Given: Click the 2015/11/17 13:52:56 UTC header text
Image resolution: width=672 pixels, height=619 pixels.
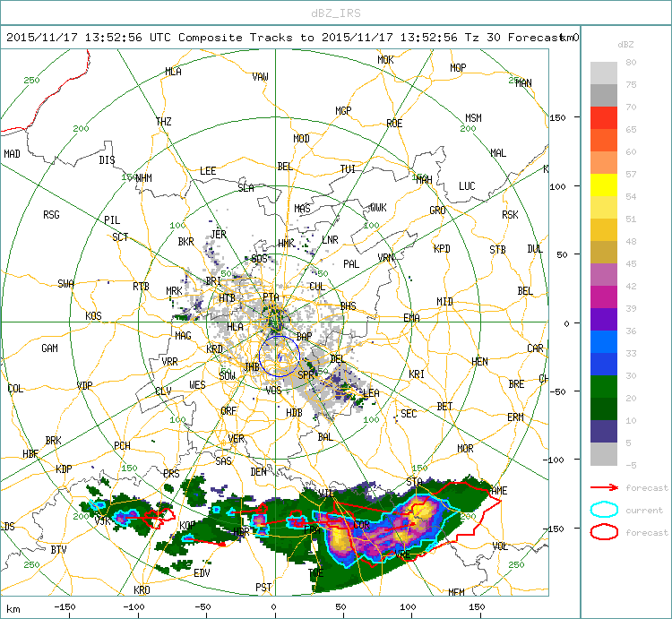Looking at the screenshot, I should click(89, 38).
